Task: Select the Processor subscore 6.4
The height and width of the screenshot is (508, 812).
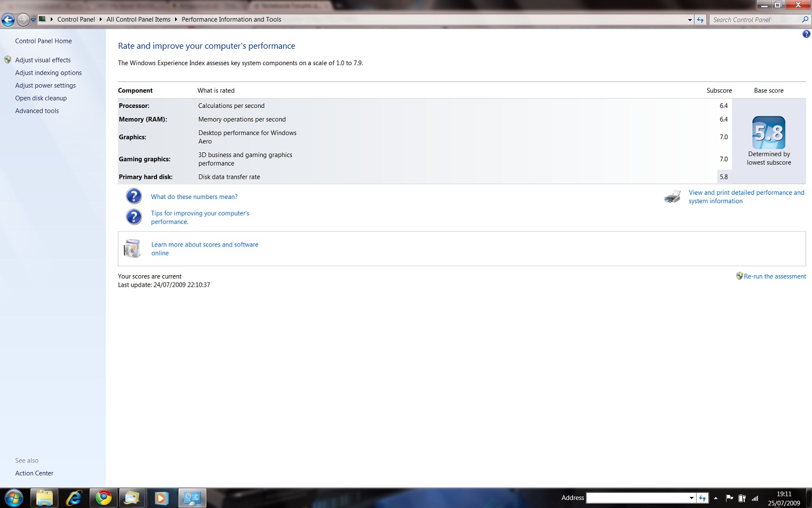Action: click(x=724, y=106)
